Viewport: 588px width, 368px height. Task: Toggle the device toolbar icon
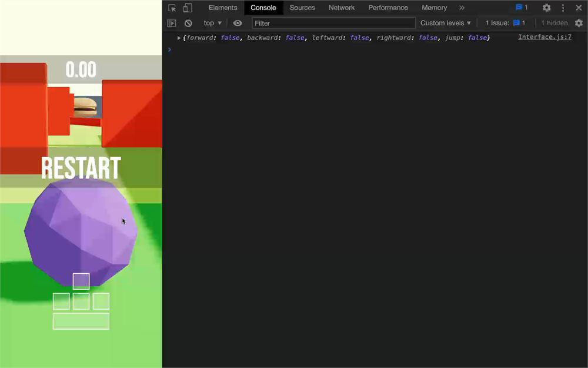(x=188, y=8)
